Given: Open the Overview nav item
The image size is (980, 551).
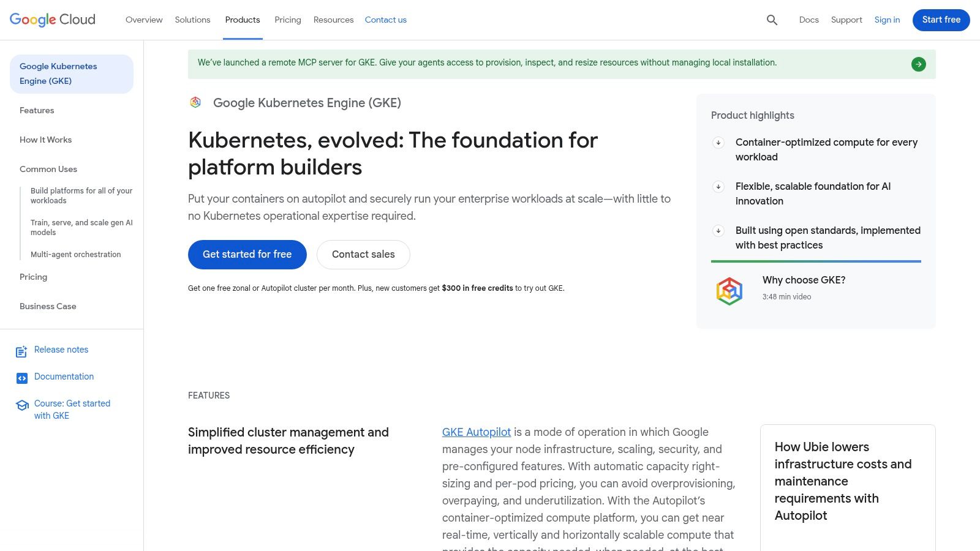Looking at the screenshot, I should coord(144,20).
